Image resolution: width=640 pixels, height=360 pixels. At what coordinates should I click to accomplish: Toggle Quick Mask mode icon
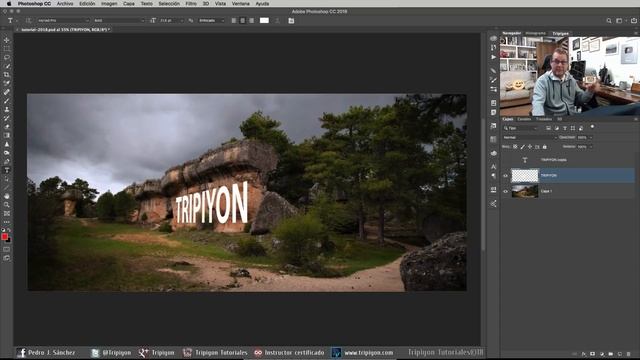[7, 249]
